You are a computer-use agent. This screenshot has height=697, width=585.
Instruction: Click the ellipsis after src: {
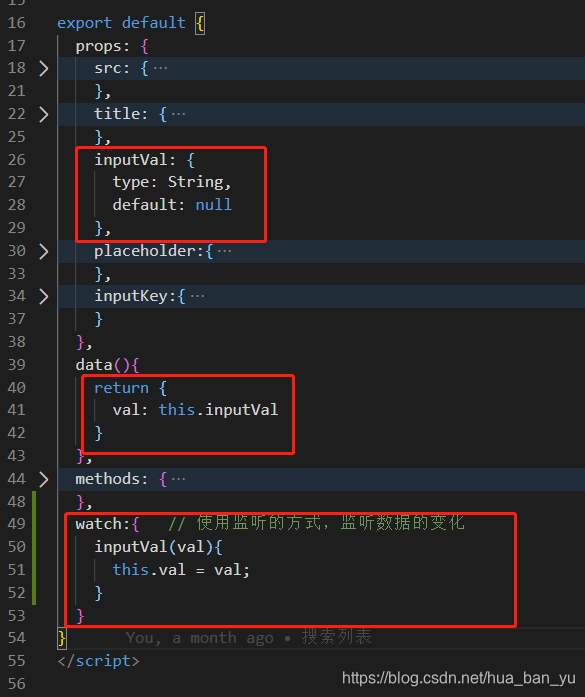pyautogui.click(x=160, y=68)
